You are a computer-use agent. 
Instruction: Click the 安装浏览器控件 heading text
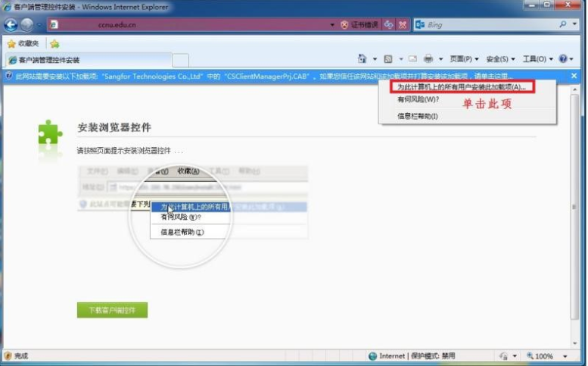pyautogui.click(x=114, y=127)
